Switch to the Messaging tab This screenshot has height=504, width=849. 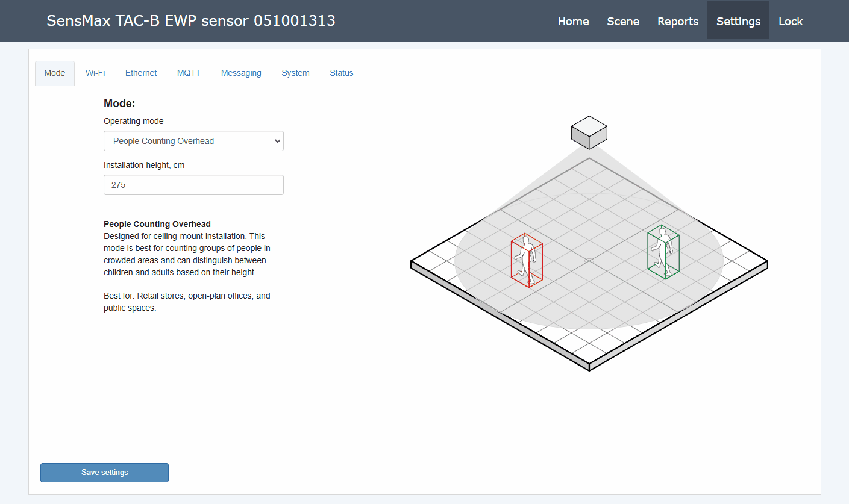pyautogui.click(x=241, y=73)
